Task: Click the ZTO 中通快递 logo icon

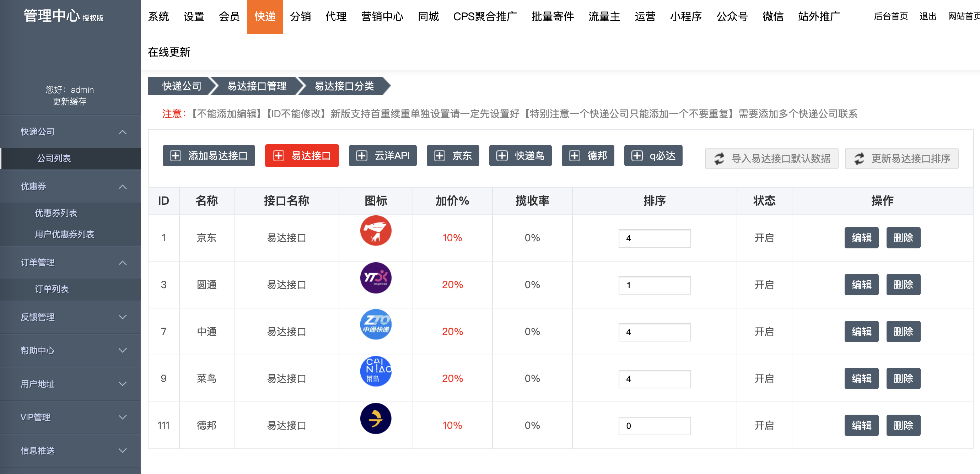Action: 376,324
